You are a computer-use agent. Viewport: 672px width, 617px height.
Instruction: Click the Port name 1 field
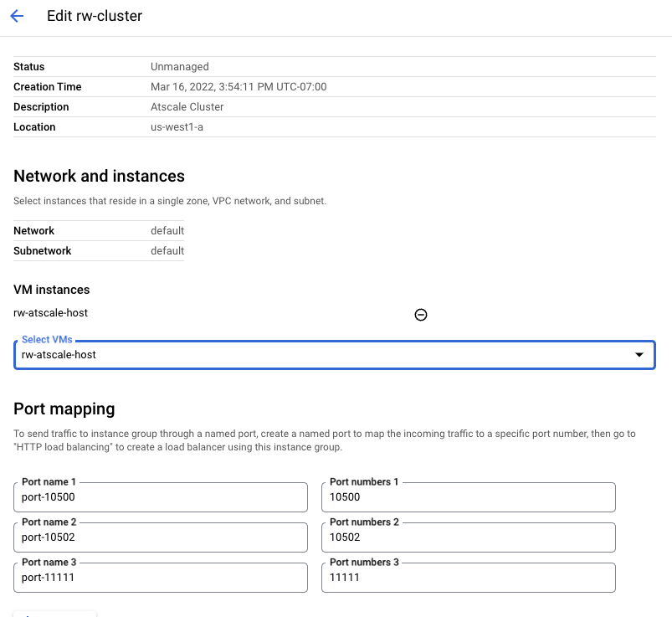[x=161, y=497]
